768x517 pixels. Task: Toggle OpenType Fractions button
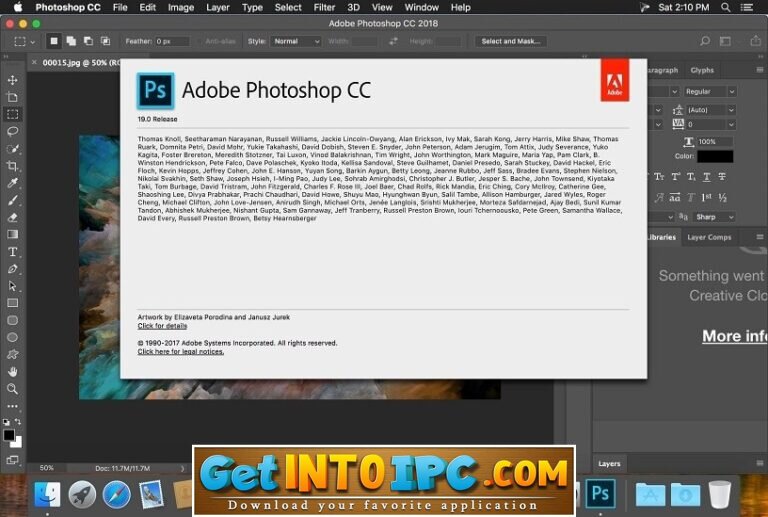[x=722, y=197]
